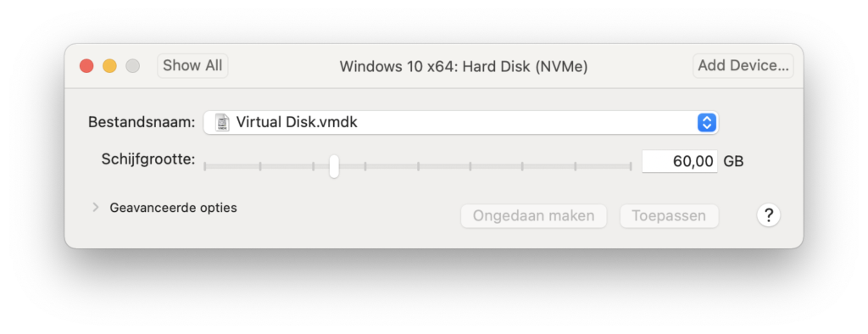Click the grey zoom window button
Viewport: 868px width, 334px height.
pos(133,66)
